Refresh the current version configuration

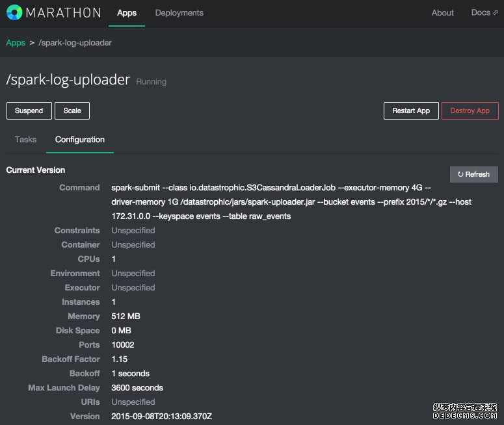point(473,174)
